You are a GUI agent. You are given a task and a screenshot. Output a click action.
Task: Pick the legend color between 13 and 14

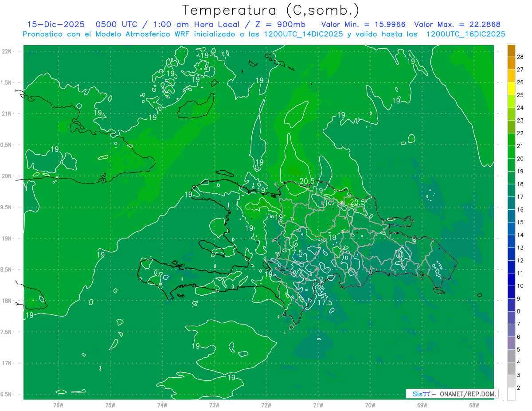(x=511, y=241)
